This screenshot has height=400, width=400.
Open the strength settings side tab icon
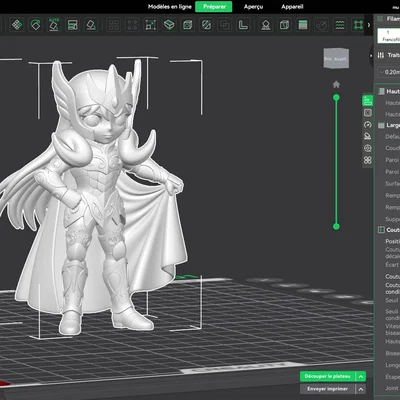368,113
